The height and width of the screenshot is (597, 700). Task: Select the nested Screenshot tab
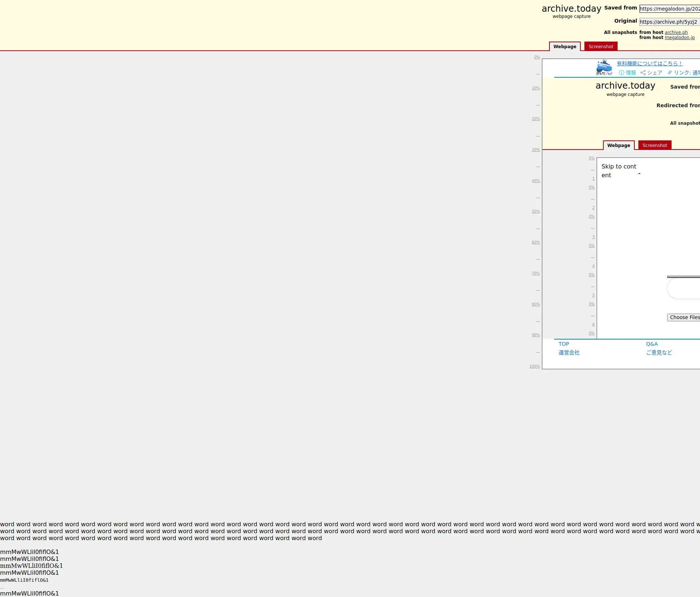[x=654, y=145]
